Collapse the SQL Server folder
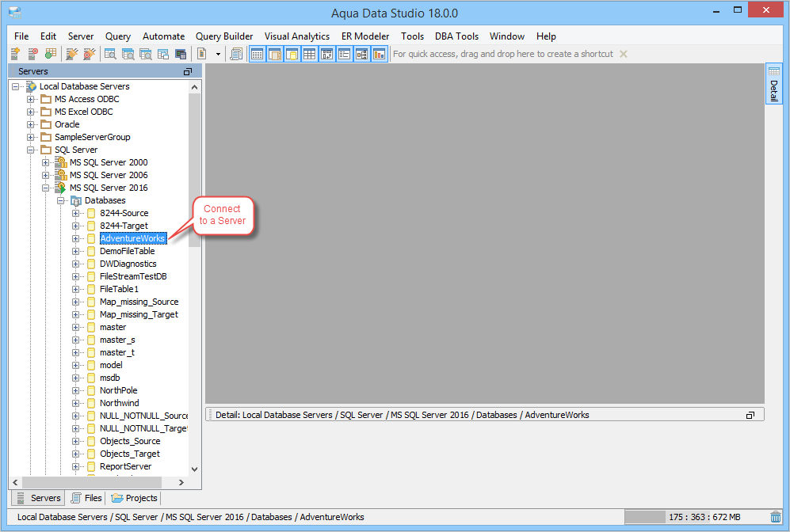The image size is (790, 532). point(31,150)
